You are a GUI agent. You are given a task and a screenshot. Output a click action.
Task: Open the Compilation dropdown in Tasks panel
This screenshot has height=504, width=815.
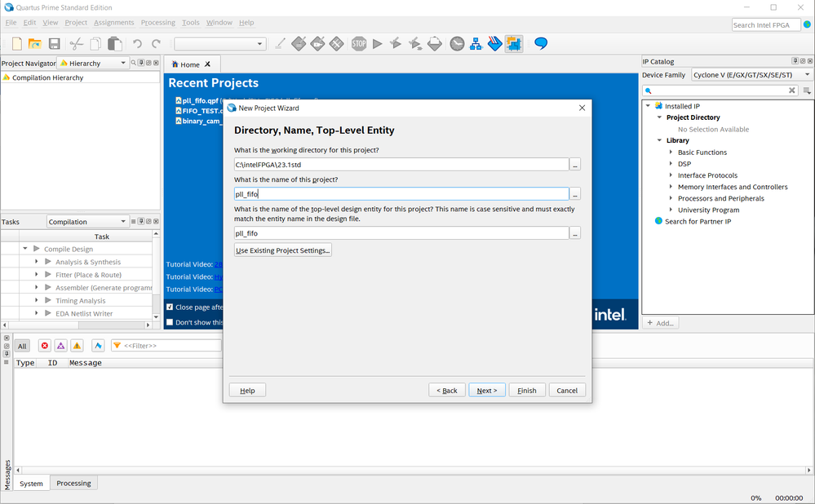tap(87, 221)
